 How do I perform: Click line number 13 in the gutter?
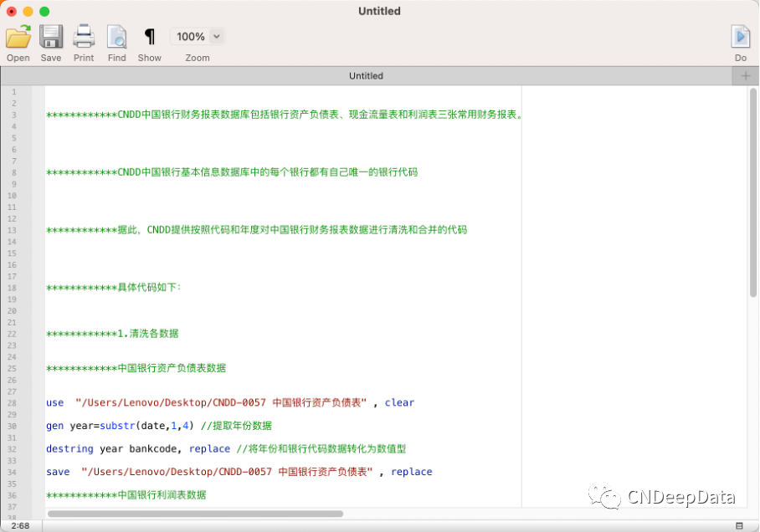point(12,230)
